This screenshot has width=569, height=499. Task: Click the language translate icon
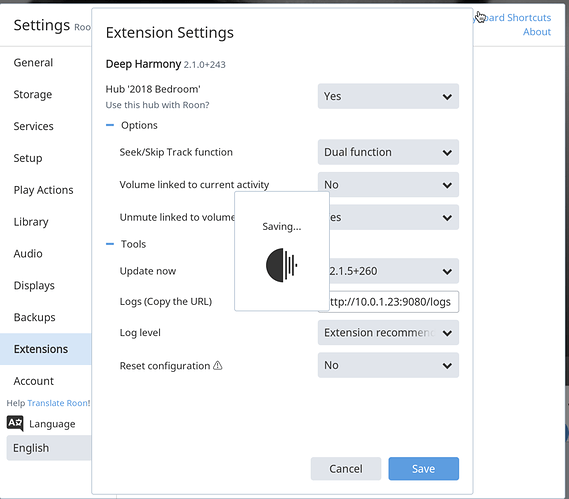click(x=15, y=423)
